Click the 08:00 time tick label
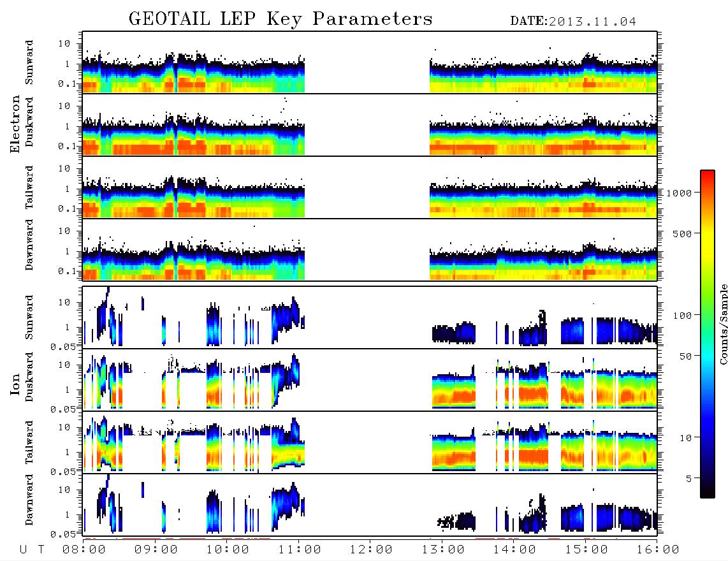Viewport: 728px width, 561px height. click(x=84, y=550)
